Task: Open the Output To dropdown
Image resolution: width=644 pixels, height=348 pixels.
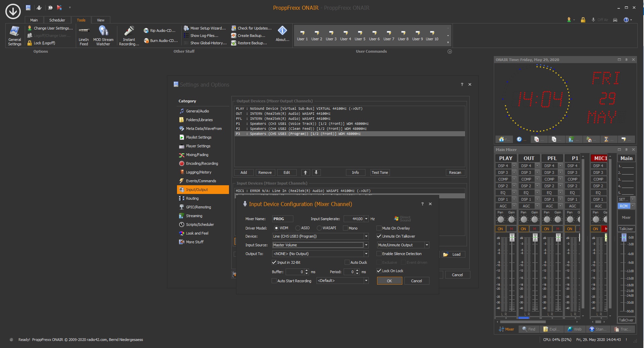Action: coord(366,254)
